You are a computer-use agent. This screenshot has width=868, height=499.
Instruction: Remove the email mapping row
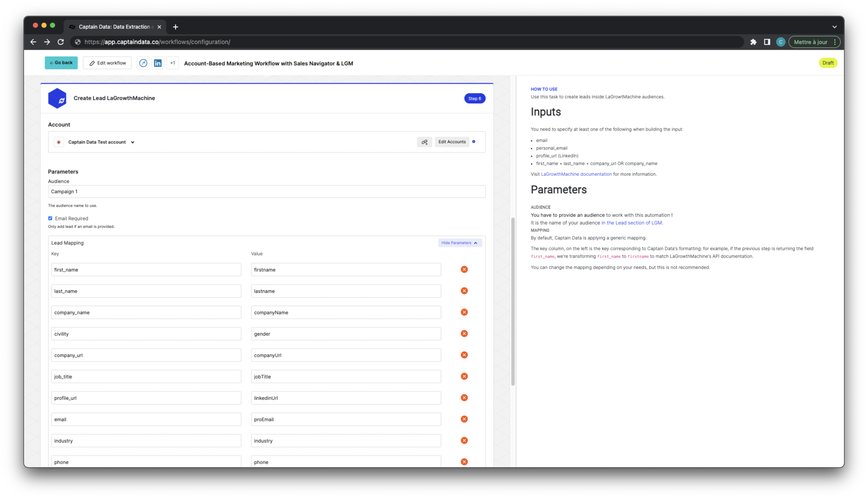(x=464, y=419)
